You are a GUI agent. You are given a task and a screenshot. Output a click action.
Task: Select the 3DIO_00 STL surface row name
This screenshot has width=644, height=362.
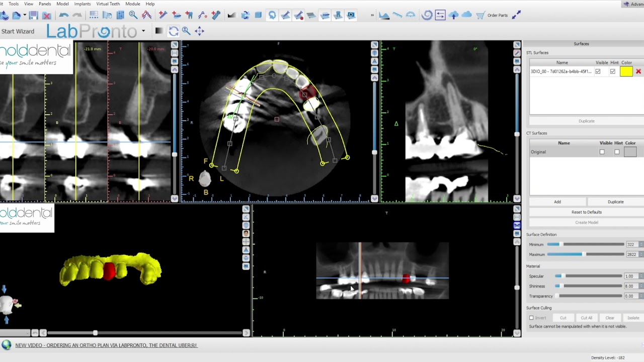click(x=561, y=72)
